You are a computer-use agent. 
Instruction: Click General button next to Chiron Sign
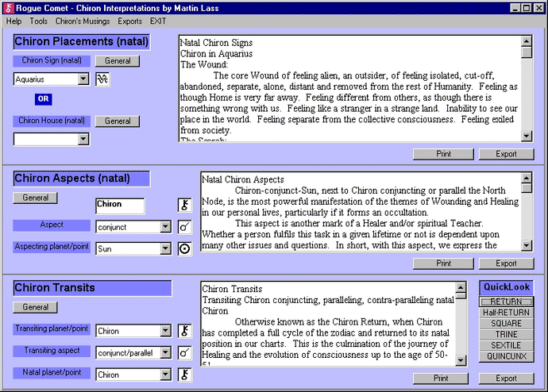pos(118,61)
